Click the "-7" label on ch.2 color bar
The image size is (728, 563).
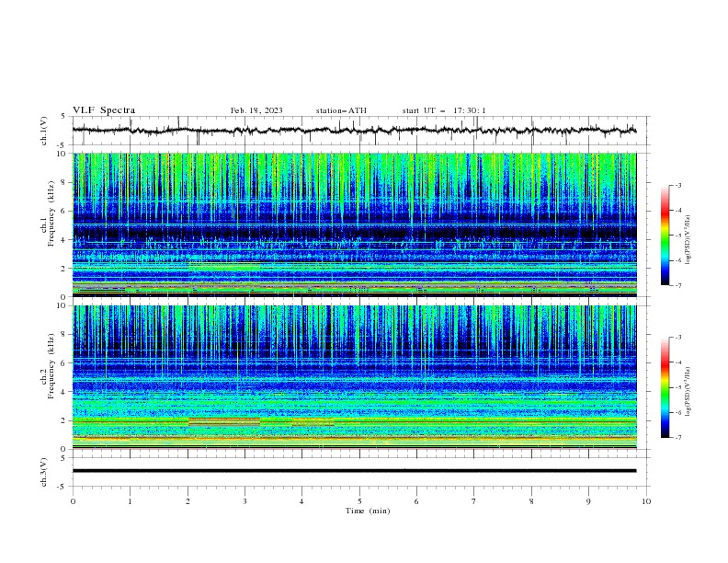(677, 437)
